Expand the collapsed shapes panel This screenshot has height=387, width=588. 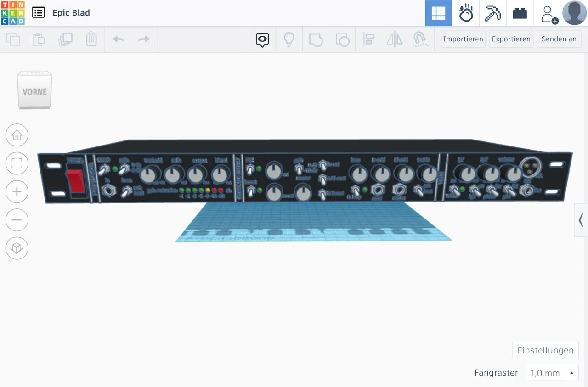tap(581, 220)
